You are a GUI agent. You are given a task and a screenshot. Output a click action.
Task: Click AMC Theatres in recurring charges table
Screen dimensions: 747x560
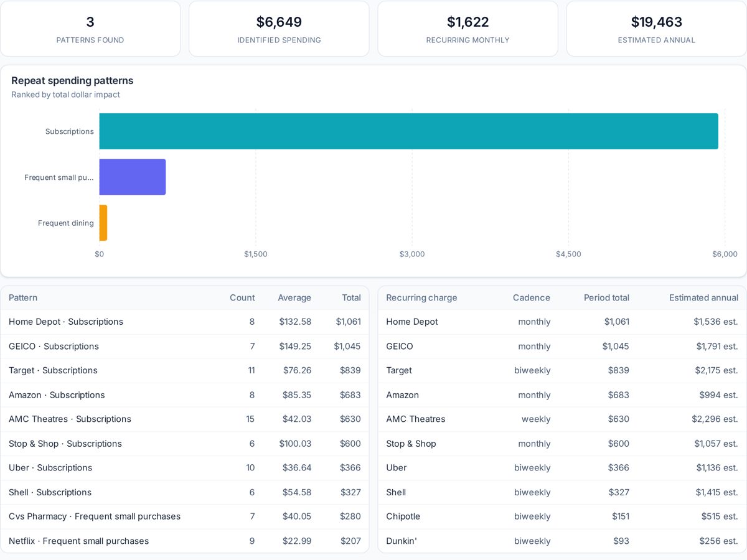point(416,419)
